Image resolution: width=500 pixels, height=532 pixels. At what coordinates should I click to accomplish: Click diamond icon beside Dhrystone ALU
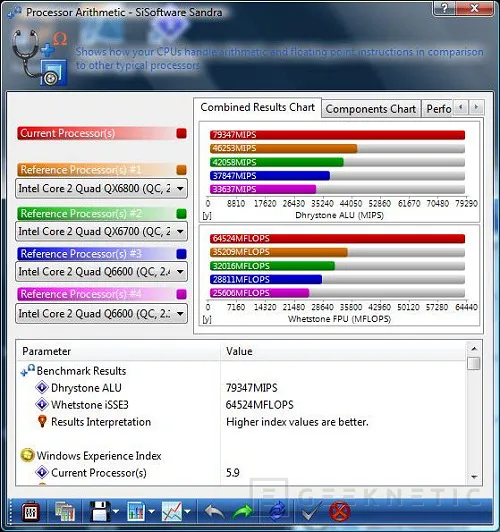[x=42, y=387]
